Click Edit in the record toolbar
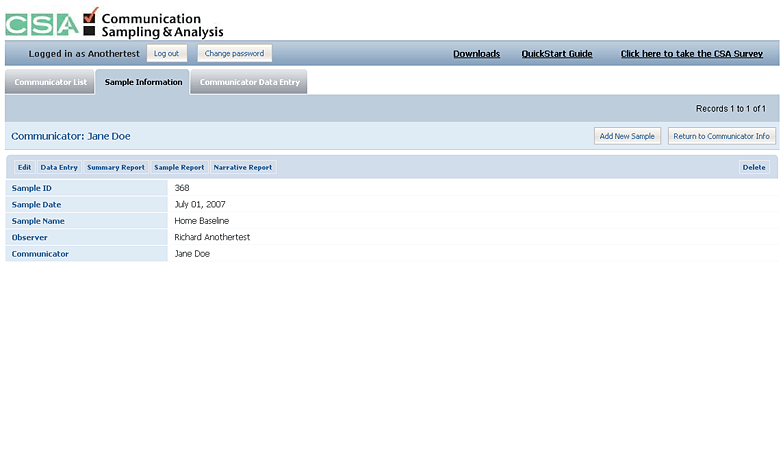This screenshot has height=453, width=783. (x=25, y=168)
